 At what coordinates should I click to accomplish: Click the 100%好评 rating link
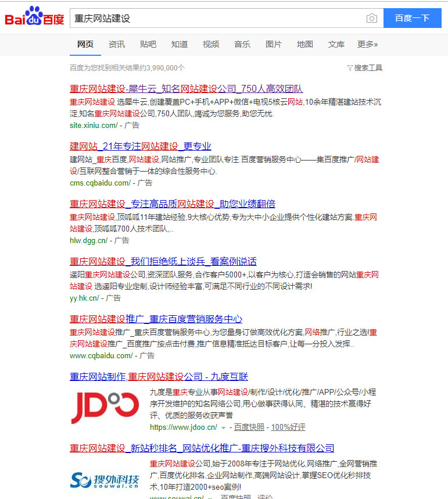(288, 427)
